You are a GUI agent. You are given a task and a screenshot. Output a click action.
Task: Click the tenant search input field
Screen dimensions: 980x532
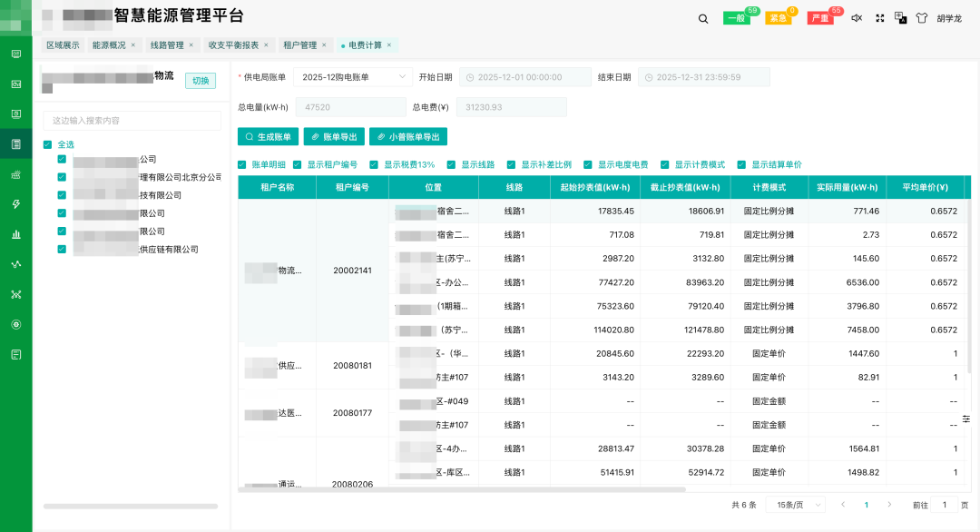132,121
